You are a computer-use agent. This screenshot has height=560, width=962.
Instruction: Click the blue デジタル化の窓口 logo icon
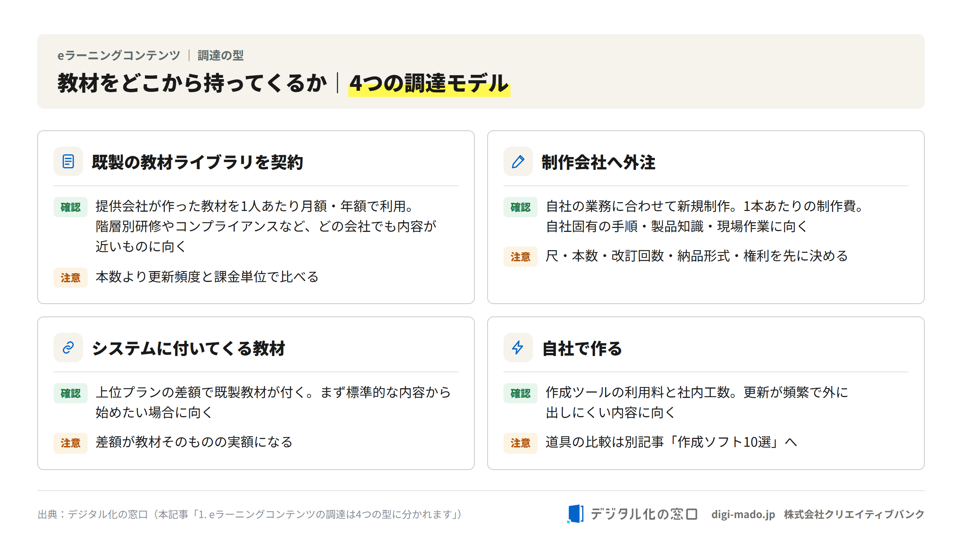575,514
